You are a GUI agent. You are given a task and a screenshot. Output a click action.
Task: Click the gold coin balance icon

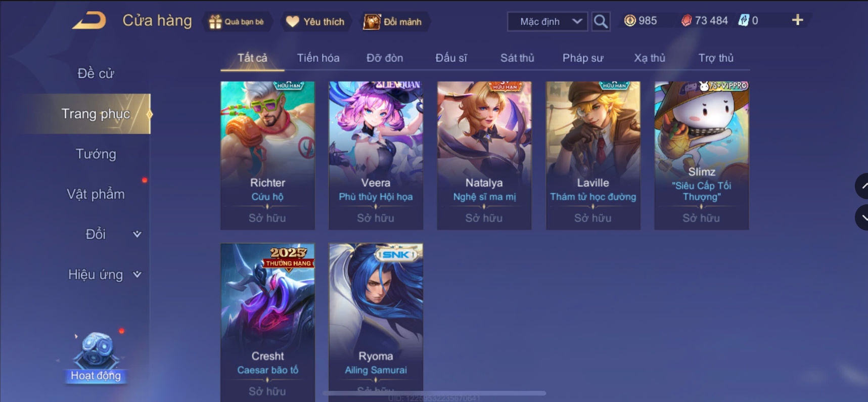pos(630,21)
